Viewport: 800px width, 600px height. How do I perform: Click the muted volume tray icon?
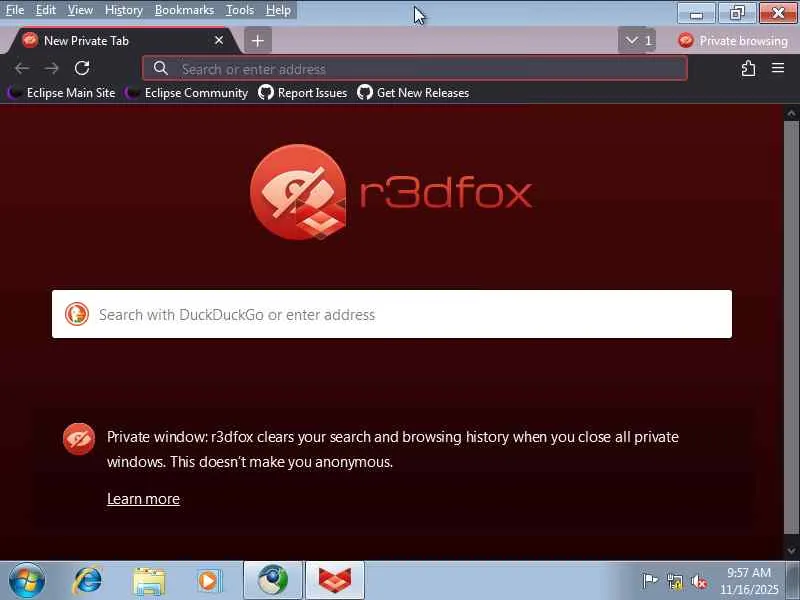click(x=698, y=581)
